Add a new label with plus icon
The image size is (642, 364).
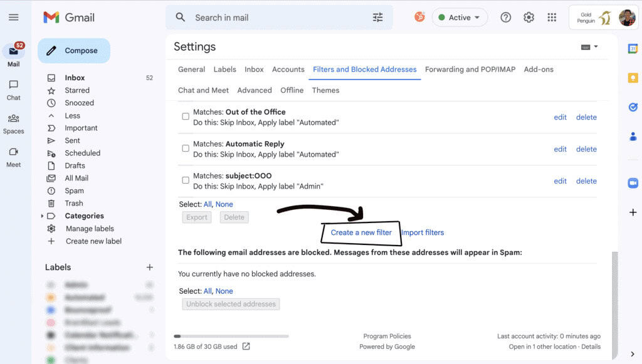[x=149, y=268]
